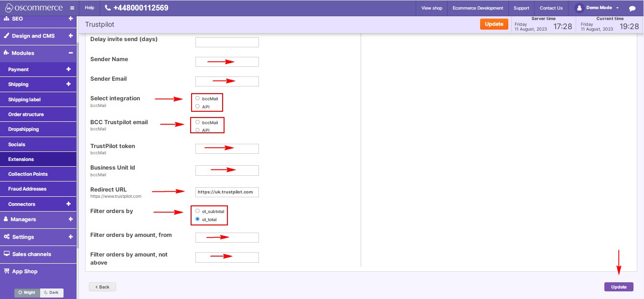Open Contact Us link
The image size is (644, 299).
(551, 8)
